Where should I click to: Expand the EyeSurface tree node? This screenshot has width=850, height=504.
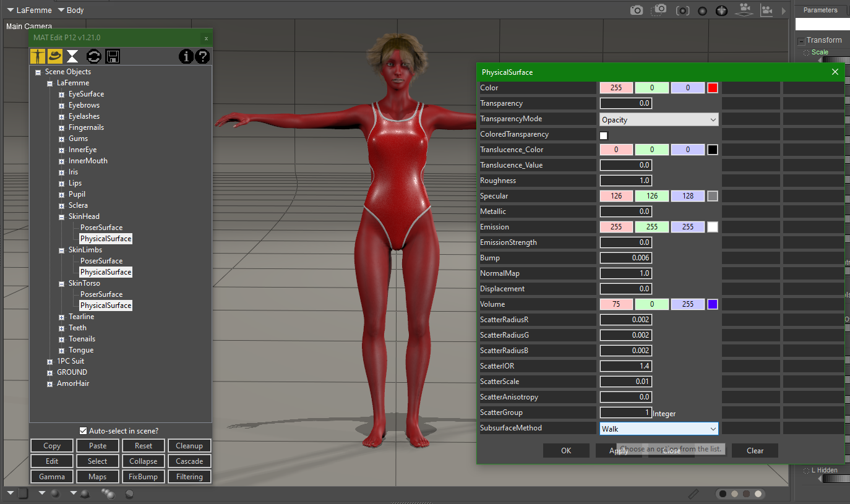pos(62,95)
